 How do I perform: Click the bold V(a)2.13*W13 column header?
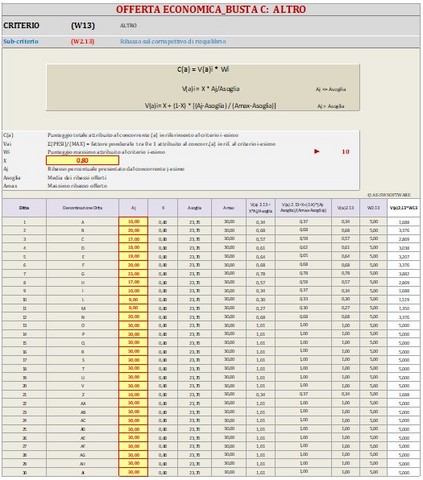point(404,208)
